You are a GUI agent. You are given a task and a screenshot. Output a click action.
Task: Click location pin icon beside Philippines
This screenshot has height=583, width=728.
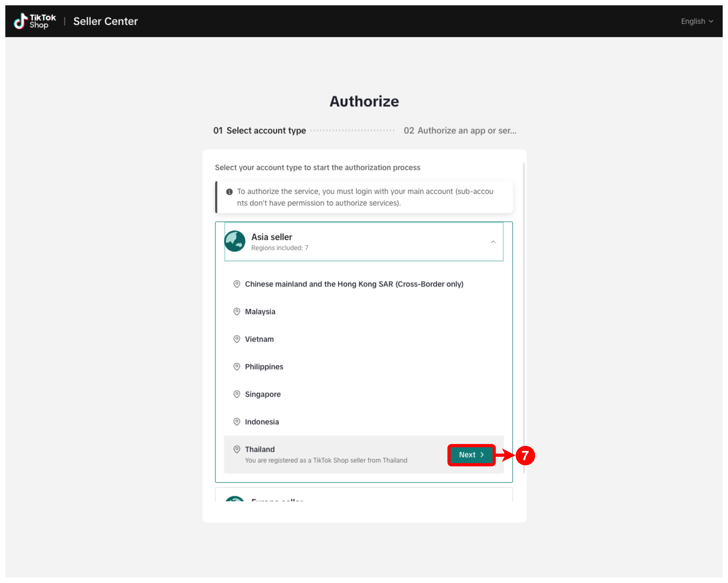point(237,366)
